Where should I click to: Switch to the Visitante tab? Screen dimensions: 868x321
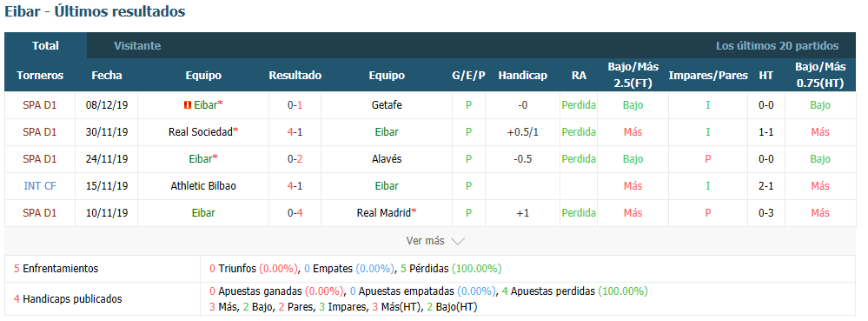pos(137,46)
